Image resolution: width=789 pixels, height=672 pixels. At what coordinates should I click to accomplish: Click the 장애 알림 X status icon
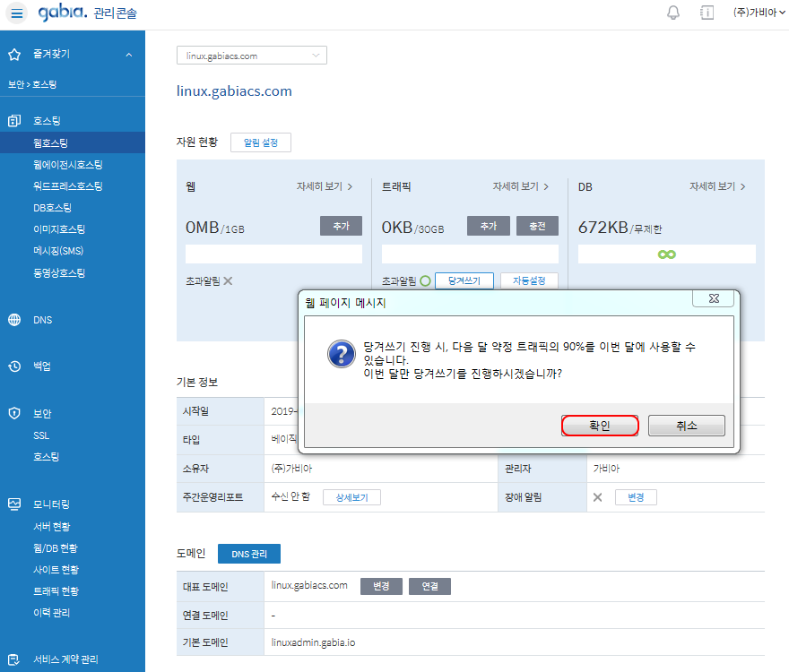point(597,497)
